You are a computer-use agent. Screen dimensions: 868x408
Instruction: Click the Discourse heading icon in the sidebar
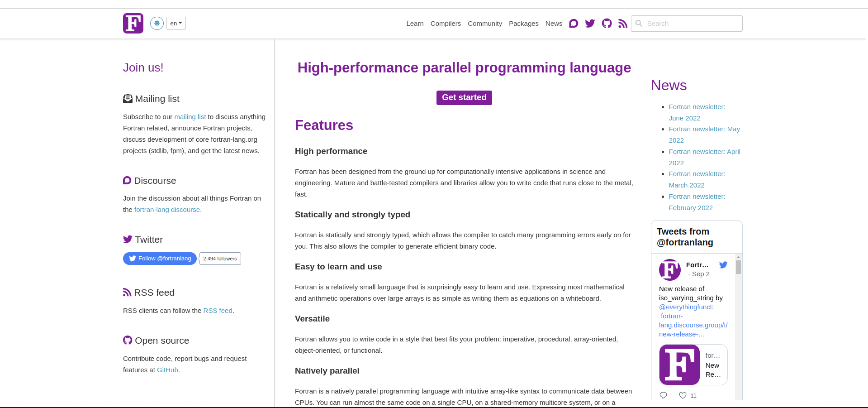point(127,181)
